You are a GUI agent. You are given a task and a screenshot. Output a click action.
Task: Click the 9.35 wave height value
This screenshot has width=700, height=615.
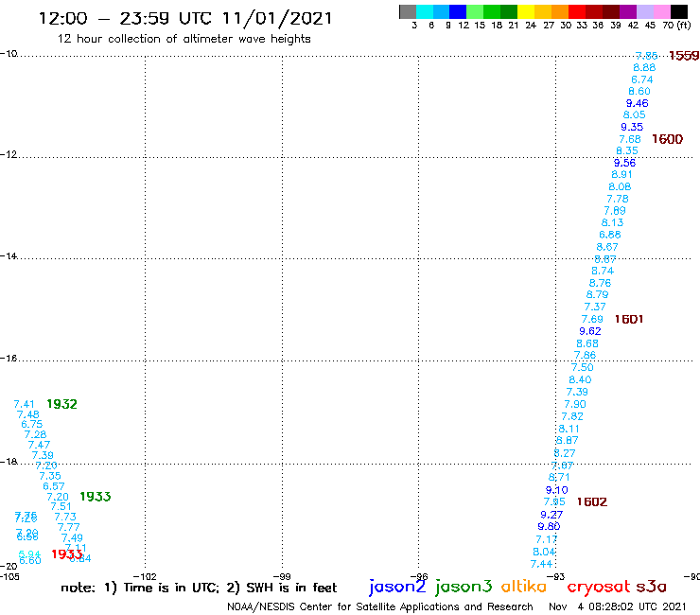pyautogui.click(x=632, y=127)
